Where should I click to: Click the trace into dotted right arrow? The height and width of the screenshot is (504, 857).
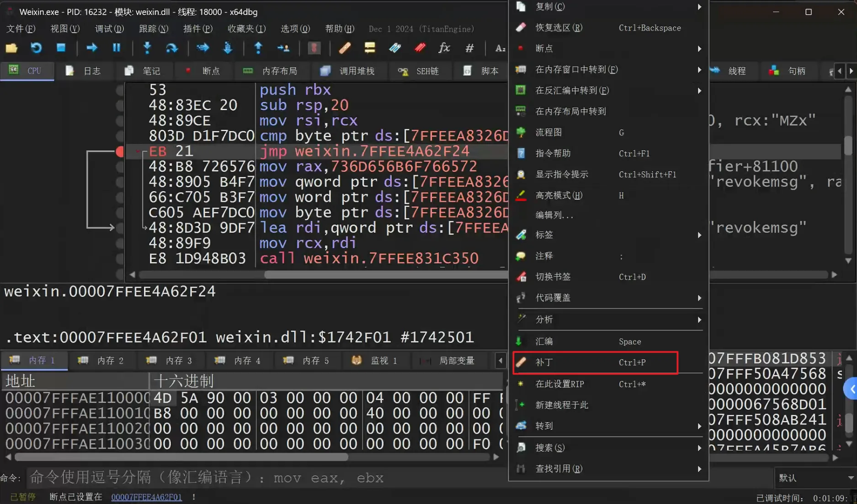coord(203,48)
